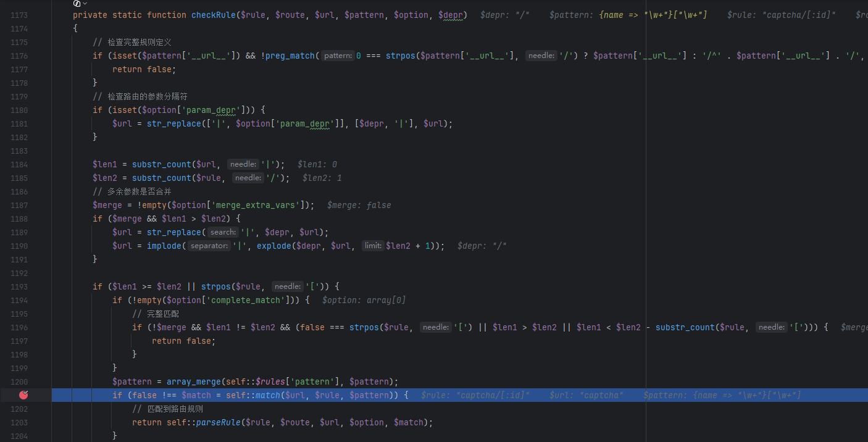Click the 'pattern:' inlay hint on preg_match line

338,56
